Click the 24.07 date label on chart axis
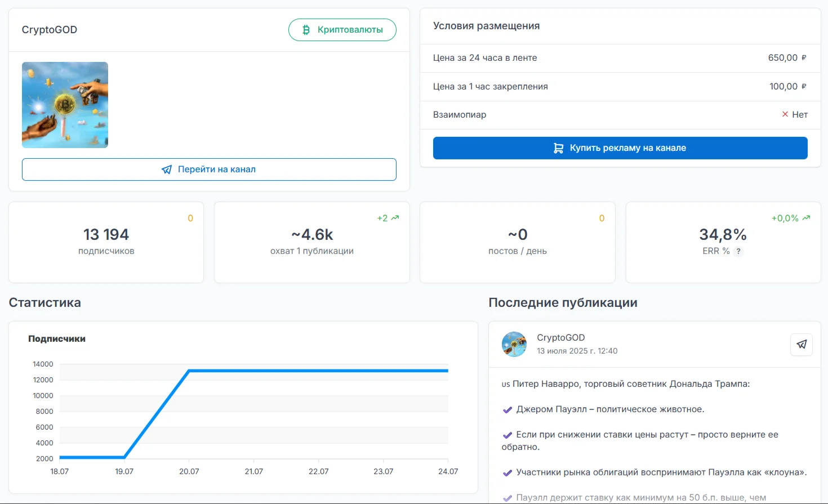This screenshot has width=828, height=504. [x=448, y=471]
